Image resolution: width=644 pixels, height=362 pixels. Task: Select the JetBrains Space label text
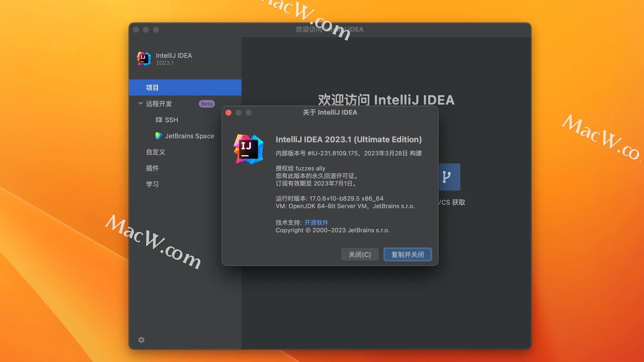[189, 136]
